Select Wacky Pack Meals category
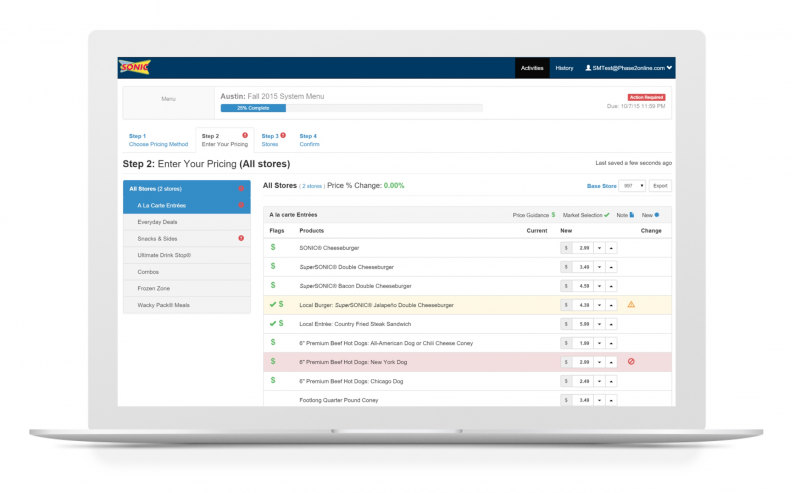The image size is (800, 493). (x=186, y=305)
